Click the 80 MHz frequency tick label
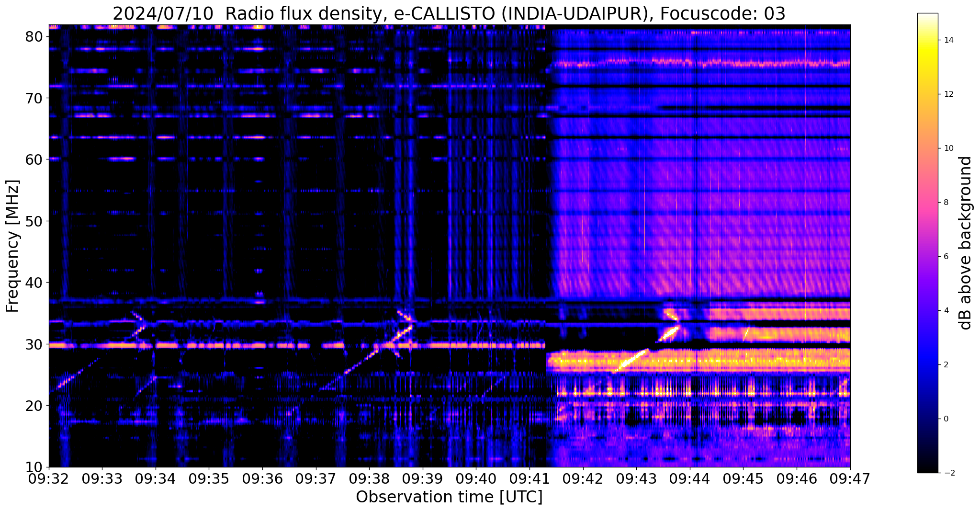Image resolution: width=980 pixels, height=511 pixels. 34,36
